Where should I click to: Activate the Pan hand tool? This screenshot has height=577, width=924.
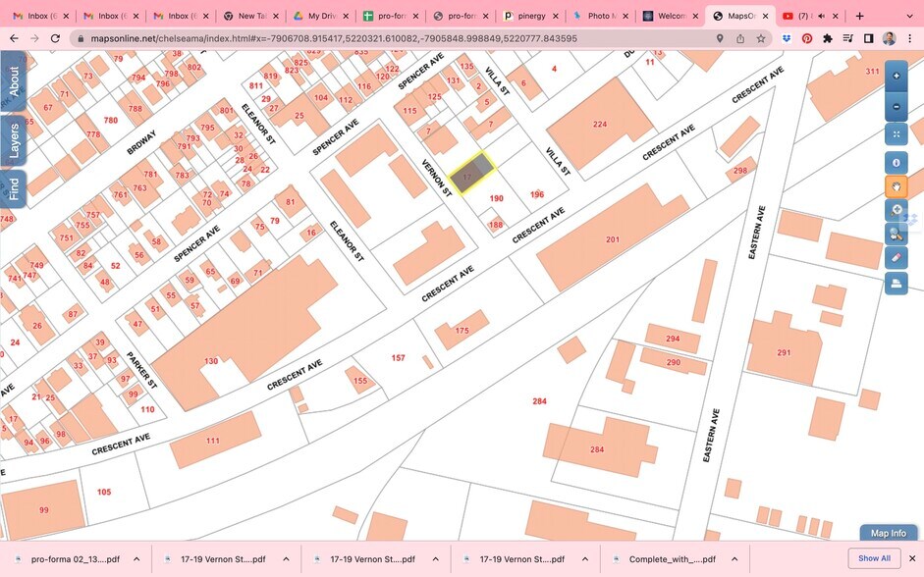pos(896,186)
